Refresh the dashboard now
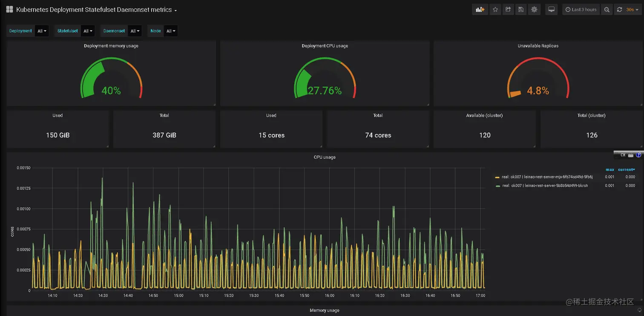The height and width of the screenshot is (316, 644). [x=619, y=9]
